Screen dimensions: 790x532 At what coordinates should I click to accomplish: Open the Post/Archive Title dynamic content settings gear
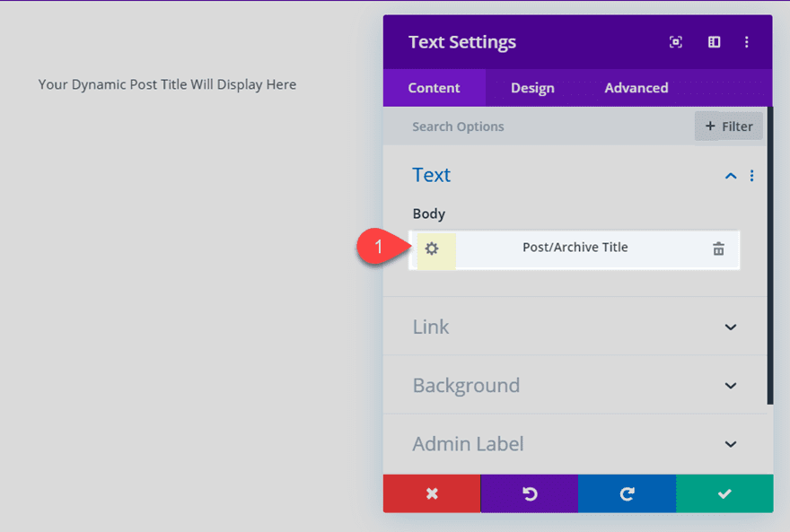[x=434, y=249]
